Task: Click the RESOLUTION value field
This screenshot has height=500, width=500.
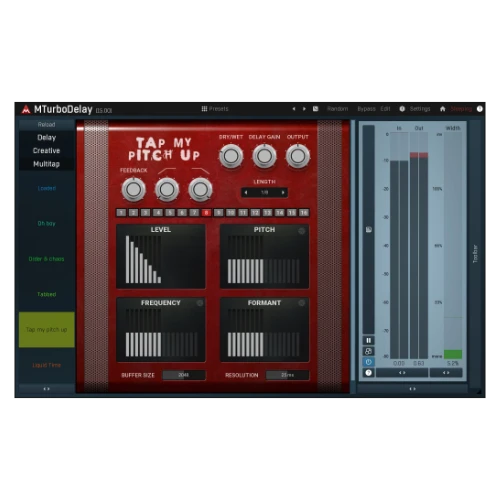Action: (287, 375)
